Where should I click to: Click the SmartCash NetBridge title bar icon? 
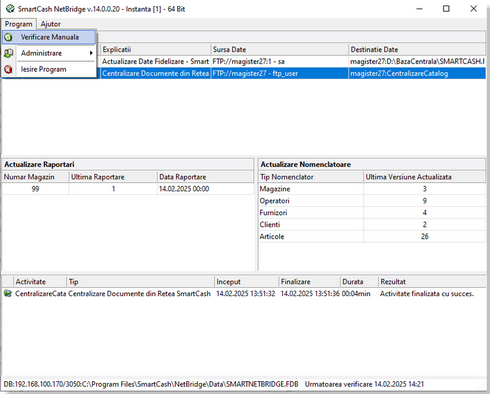pyautogui.click(x=10, y=9)
